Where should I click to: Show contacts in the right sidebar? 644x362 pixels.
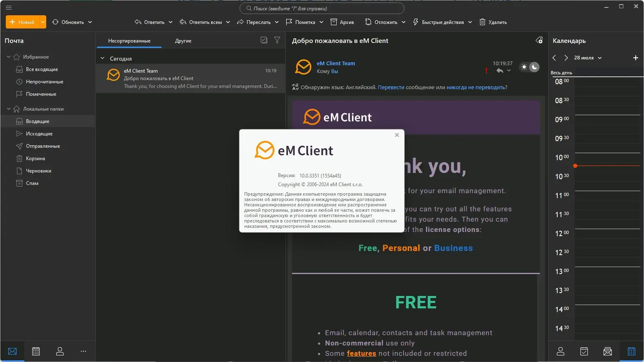561,351
